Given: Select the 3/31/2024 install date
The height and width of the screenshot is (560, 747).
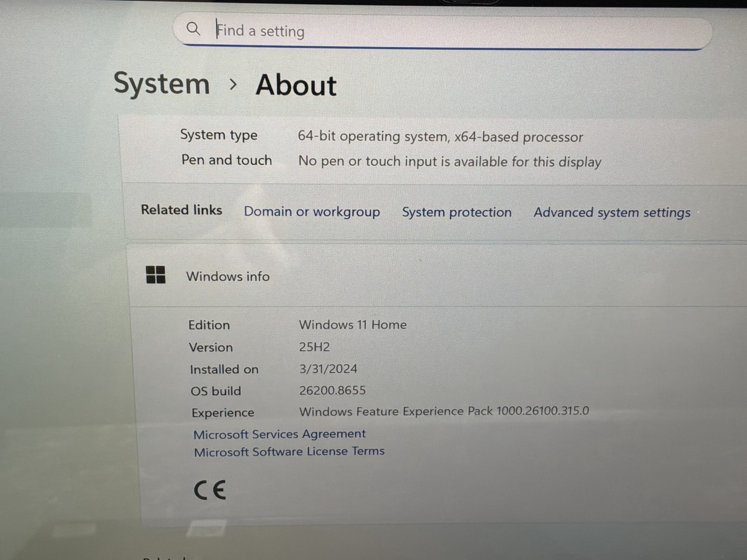Looking at the screenshot, I should (x=328, y=369).
